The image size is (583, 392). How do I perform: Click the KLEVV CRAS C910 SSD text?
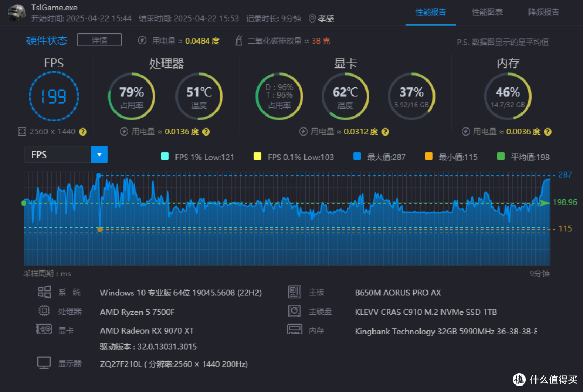426,312
